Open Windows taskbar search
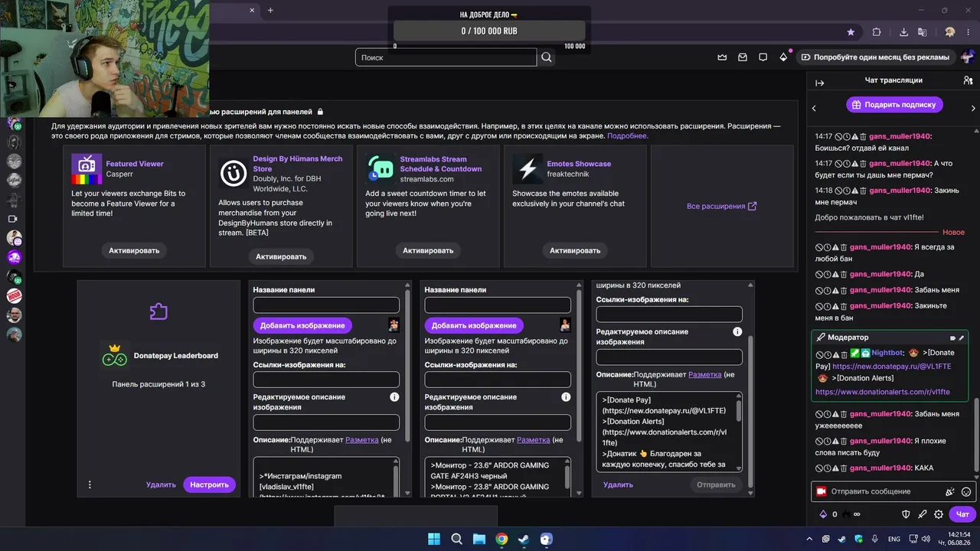Screen dimensions: 980x551 [x=456, y=539]
